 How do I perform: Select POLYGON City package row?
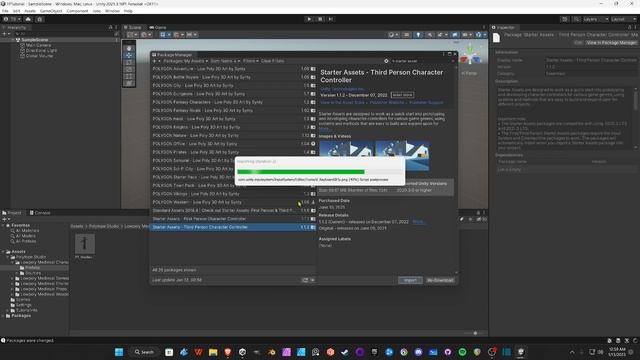tap(234, 86)
